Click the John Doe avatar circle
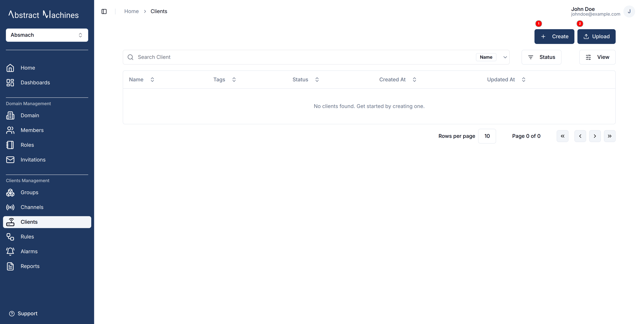Image resolution: width=644 pixels, height=324 pixels. [x=629, y=12]
